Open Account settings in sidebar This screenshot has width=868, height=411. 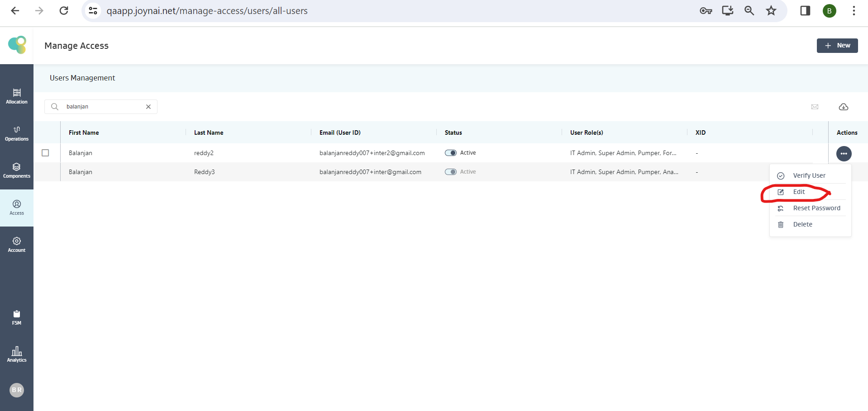[17, 245]
